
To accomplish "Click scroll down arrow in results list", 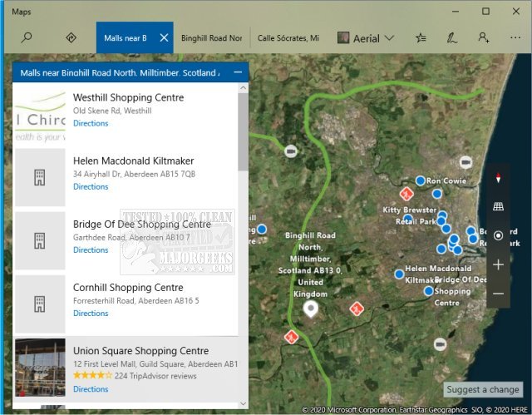I will 243,403.
